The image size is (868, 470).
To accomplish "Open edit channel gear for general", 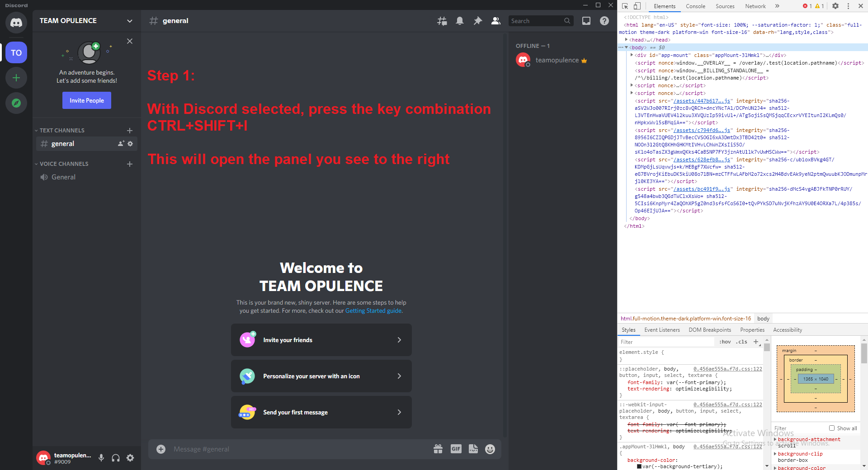I will 130,144.
